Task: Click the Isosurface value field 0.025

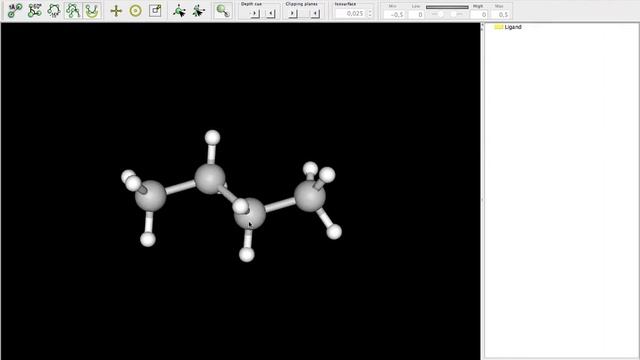Action: 351,13
